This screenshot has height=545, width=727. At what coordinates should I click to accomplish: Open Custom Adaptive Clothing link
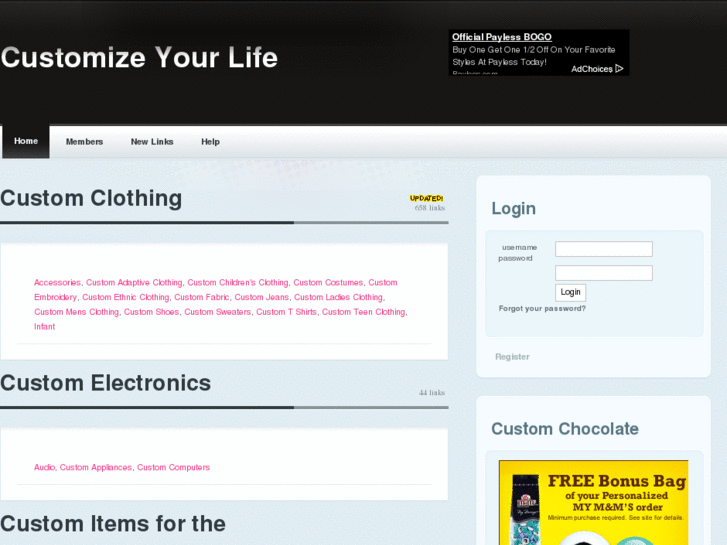tap(134, 282)
